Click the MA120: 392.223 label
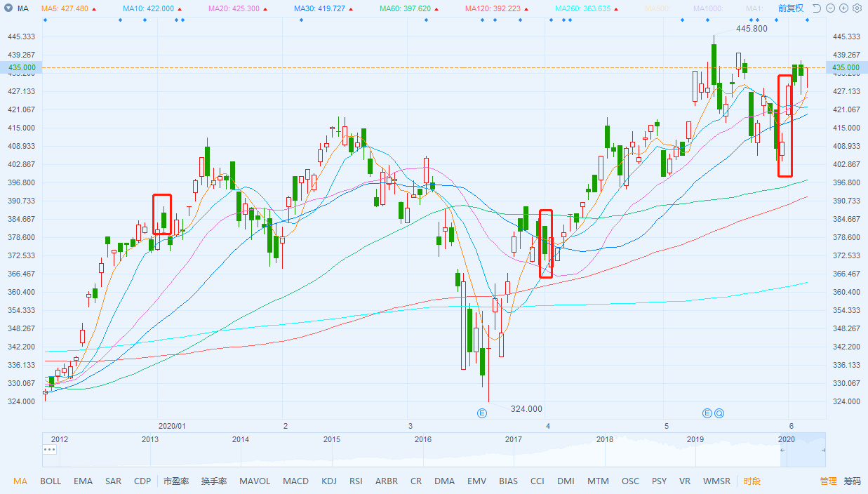 click(493, 8)
